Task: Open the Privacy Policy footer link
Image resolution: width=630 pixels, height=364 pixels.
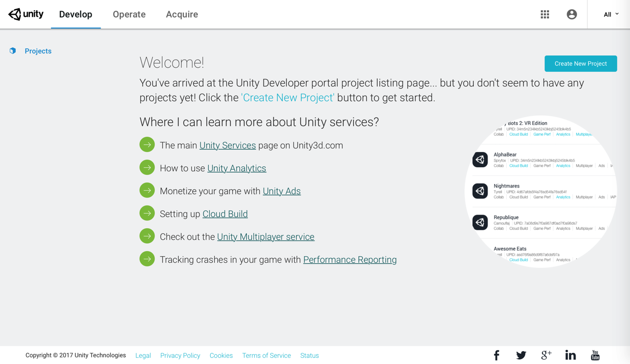Action: coord(180,356)
